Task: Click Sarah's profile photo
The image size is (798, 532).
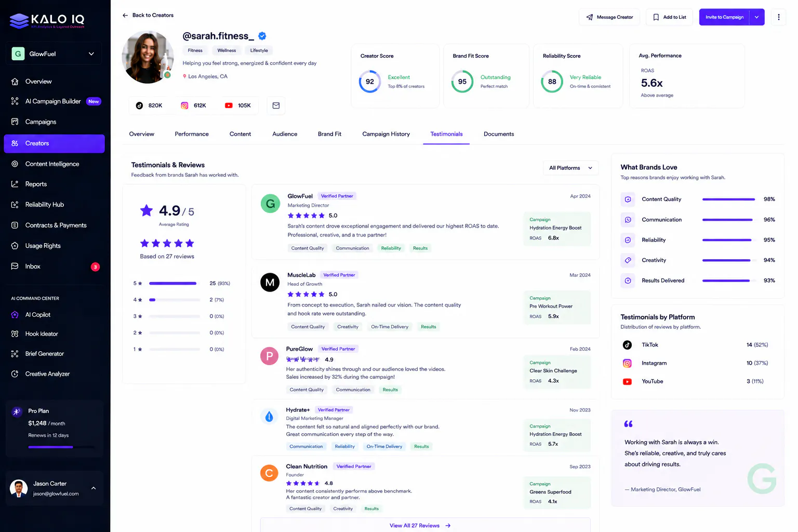Action: point(148,57)
